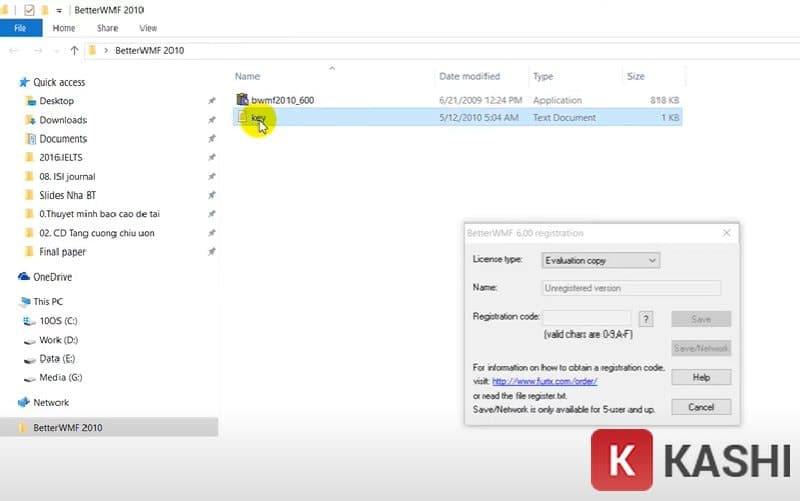Close the BetterWMF registration dialog
This screenshot has width=800, height=501.
(x=727, y=233)
